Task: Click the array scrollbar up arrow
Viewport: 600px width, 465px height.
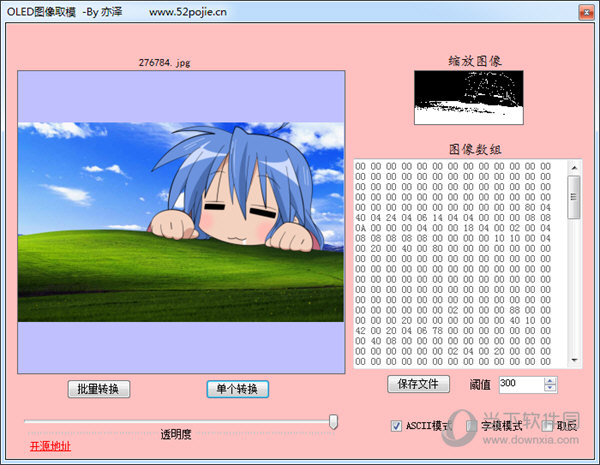Action: (x=574, y=168)
